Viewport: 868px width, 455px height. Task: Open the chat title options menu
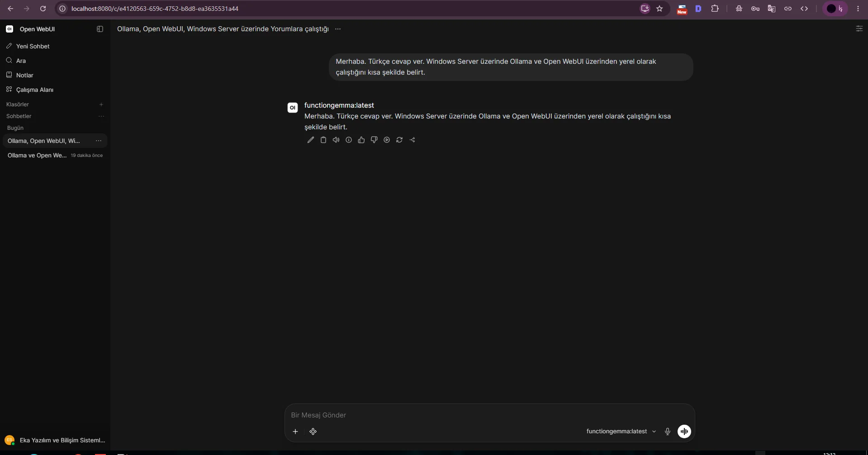tap(338, 29)
